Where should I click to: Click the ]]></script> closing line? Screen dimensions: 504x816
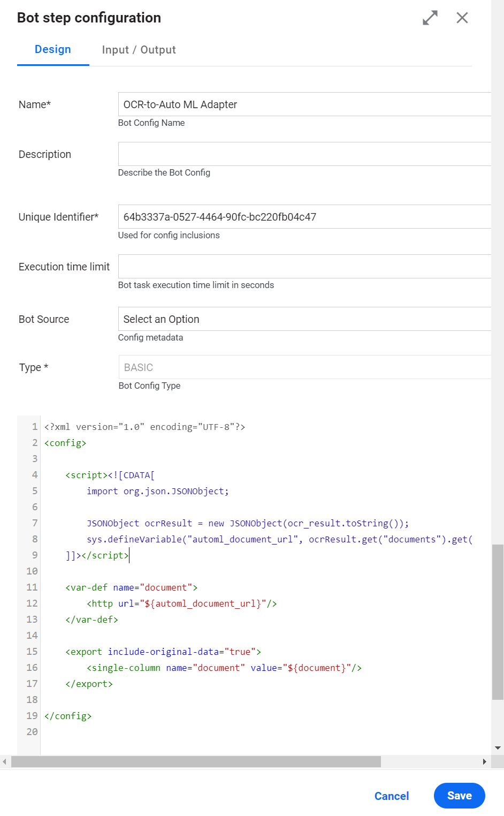97,555
